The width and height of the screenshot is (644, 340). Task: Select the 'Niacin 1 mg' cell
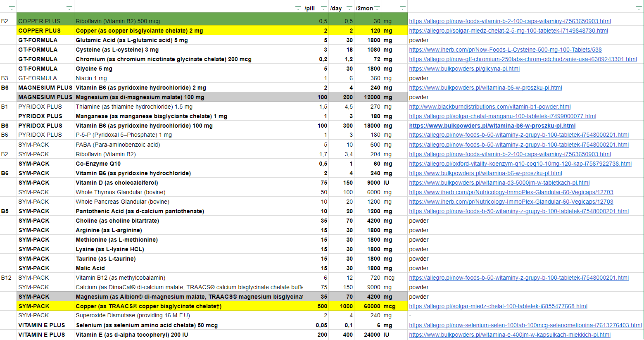188,78
